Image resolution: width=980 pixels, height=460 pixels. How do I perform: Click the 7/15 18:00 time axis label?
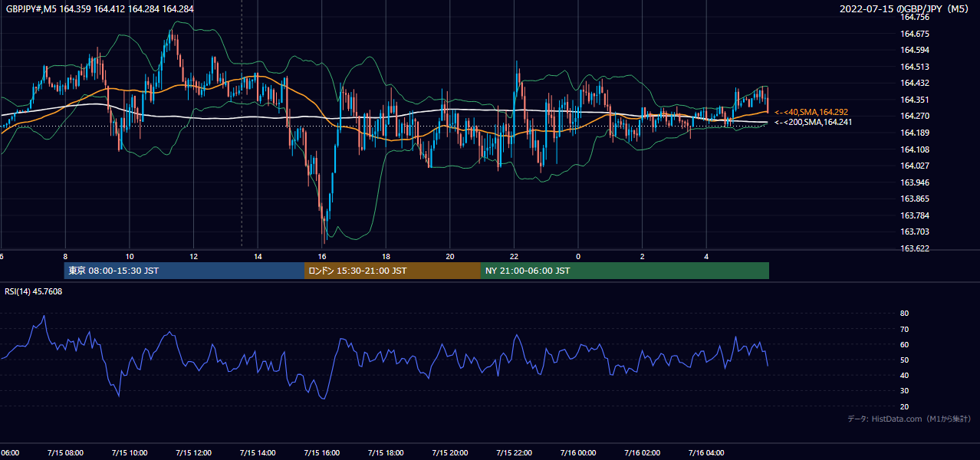[386, 453]
